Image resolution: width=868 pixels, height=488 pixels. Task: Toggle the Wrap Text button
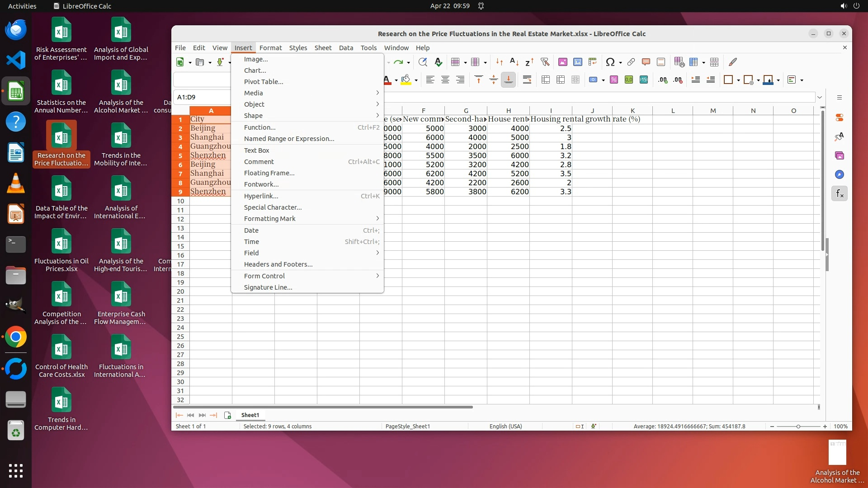[x=527, y=80]
